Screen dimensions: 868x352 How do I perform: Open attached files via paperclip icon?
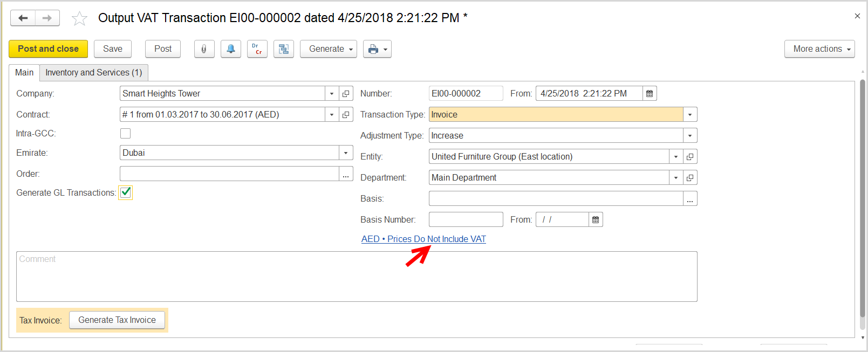pos(204,49)
